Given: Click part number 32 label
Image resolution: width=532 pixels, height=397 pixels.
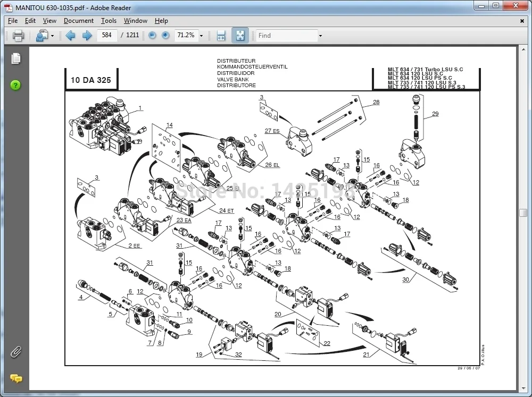Looking at the screenshot, I should point(238,354).
